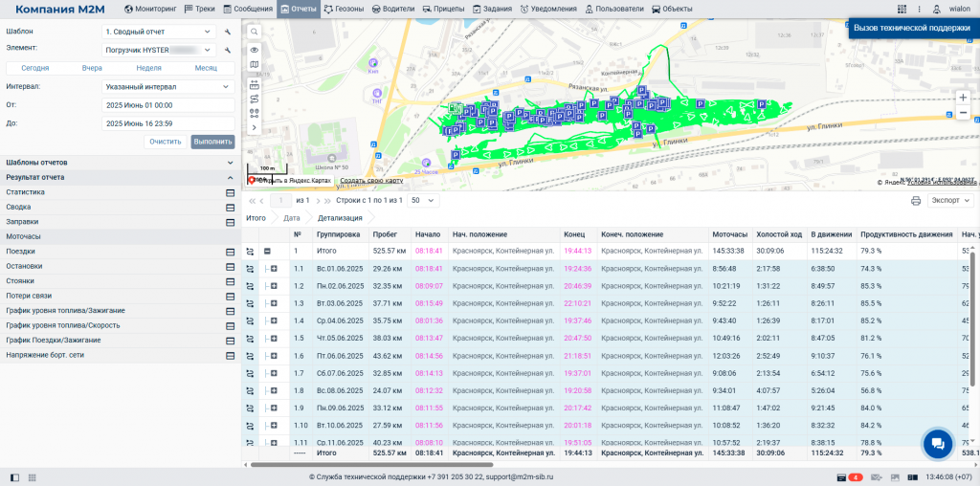Open the Элемент unit dropdown
The height and width of the screenshot is (486, 980).
click(x=159, y=50)
